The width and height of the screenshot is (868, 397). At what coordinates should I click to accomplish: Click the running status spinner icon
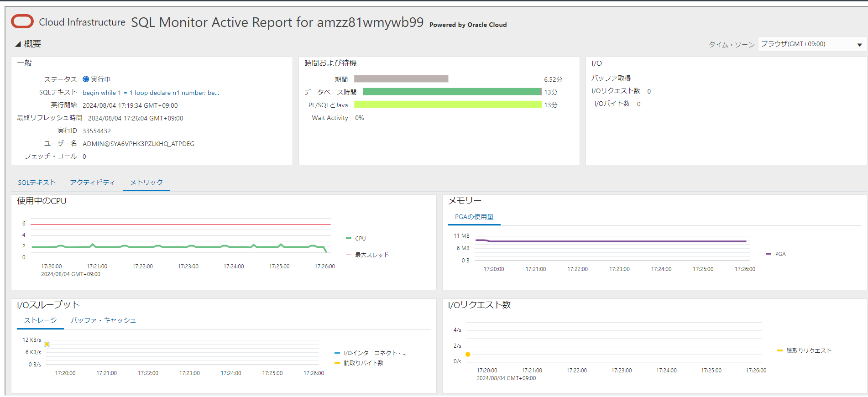[86, 79]
